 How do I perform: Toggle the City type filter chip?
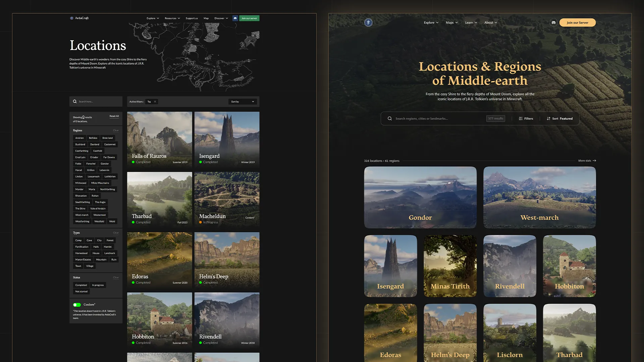click(99, 240)
